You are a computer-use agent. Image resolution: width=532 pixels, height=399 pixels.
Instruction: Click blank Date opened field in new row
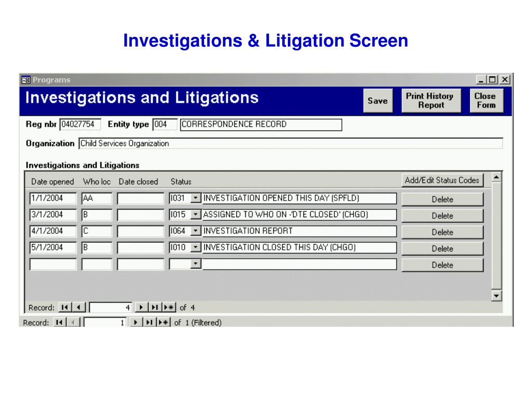(x=54, y=264)
